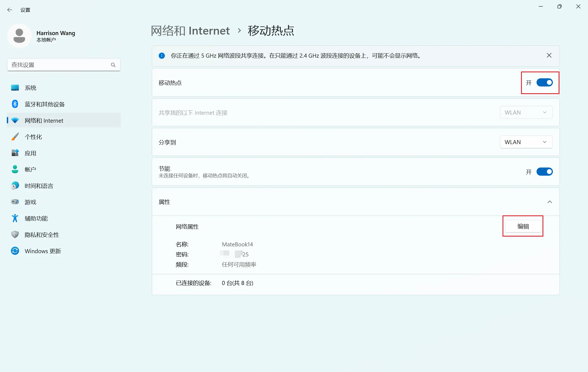Click the back arrow in Settings
Screen dimensions: 588x372
click(x=10, y=10)
